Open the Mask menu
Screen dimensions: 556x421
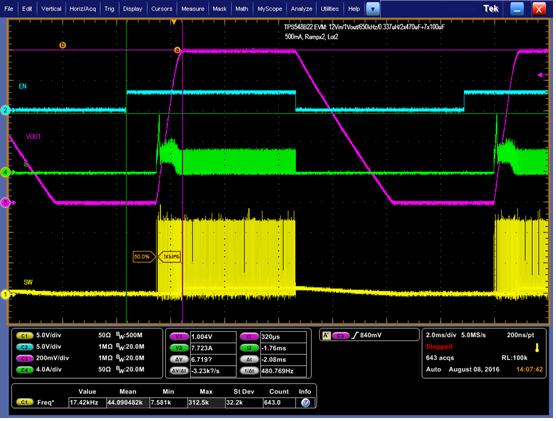coord(219,9)
